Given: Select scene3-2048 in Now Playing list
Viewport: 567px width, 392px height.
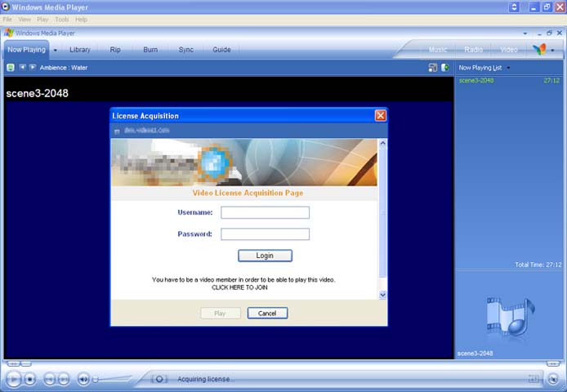Looking at the screenshot, I should tap(509, 81).
